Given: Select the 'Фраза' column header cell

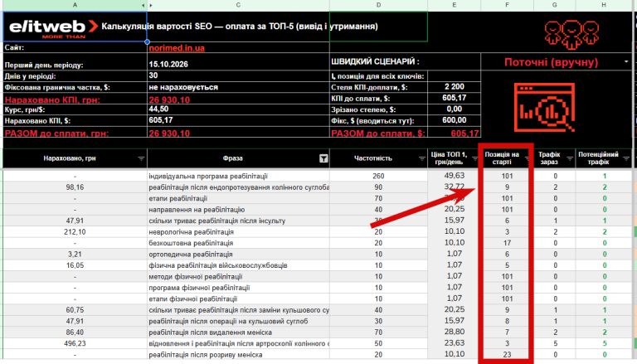Looking at the screenshot, I should (238, 158).
